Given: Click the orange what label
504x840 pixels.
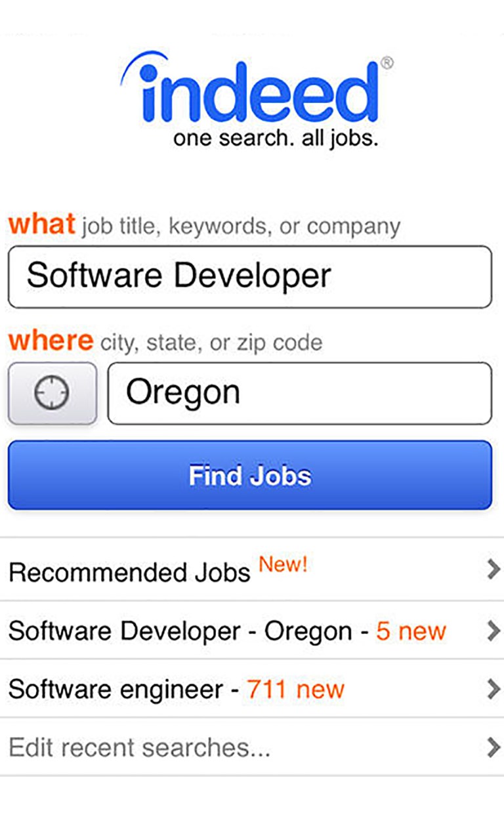Looking at the screenshot, I should click(41, 224).
